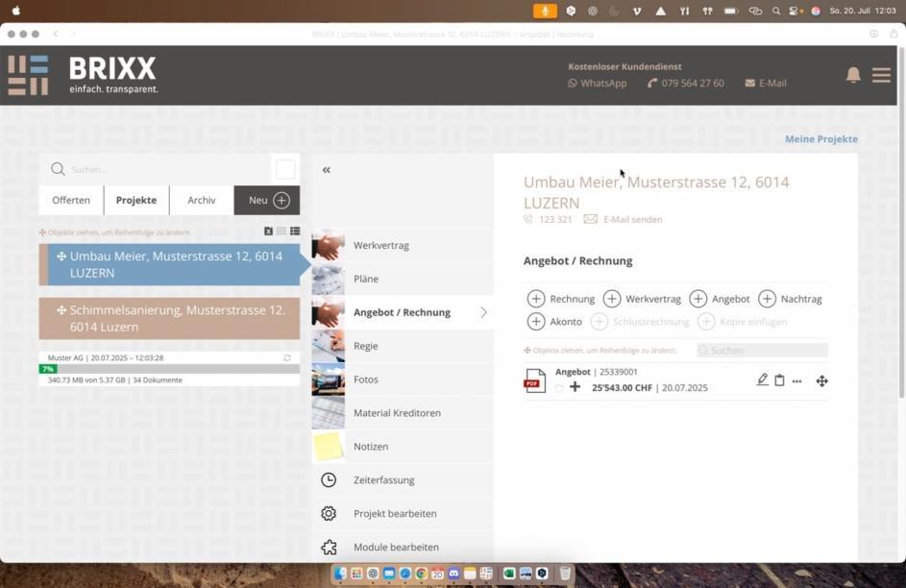Export project list via Excel icon

[268, 231]
